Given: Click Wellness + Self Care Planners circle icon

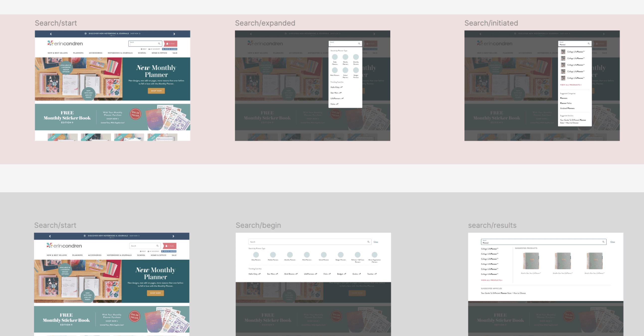Looking at the screenshot, I should tap(357, 255).
